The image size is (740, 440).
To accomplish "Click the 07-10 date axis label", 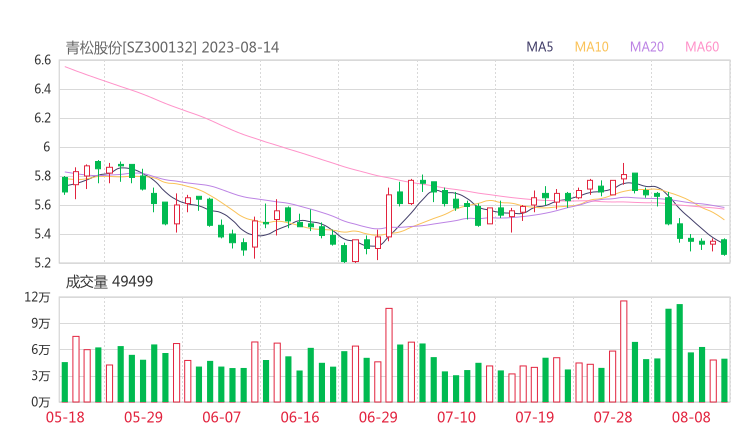I will tap(456, 417).
